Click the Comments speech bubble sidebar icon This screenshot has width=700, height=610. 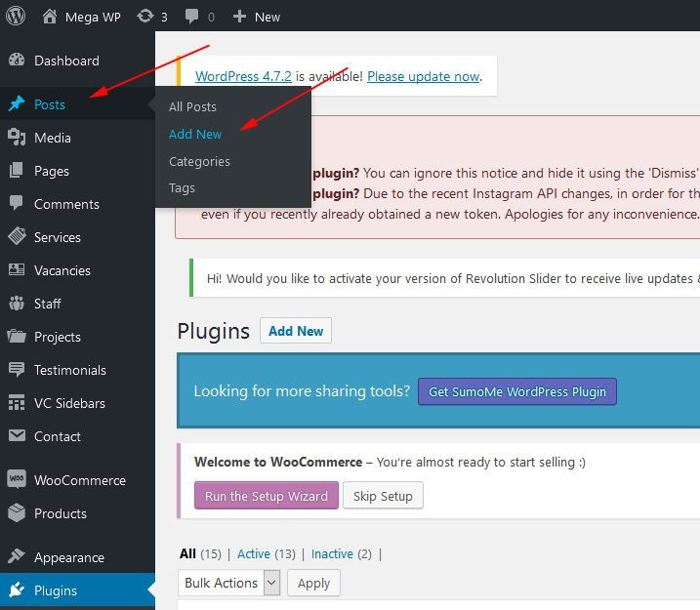tap(17, 203)
